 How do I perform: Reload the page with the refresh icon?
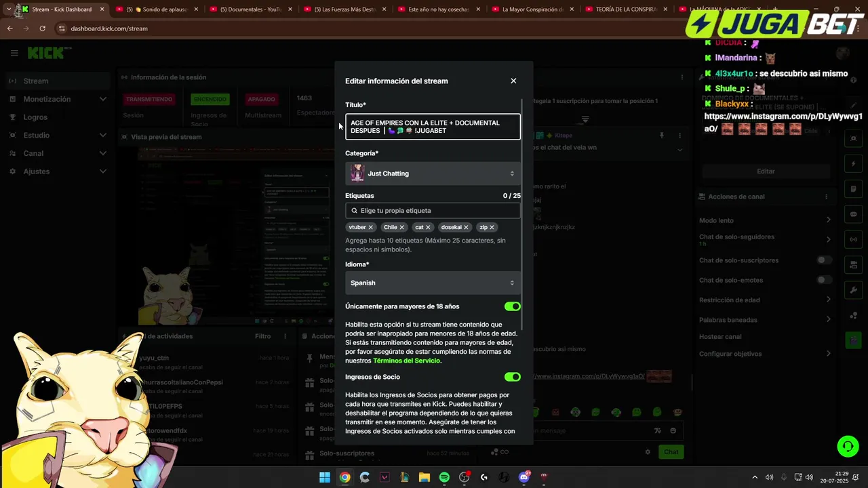(x=42, y=28)
